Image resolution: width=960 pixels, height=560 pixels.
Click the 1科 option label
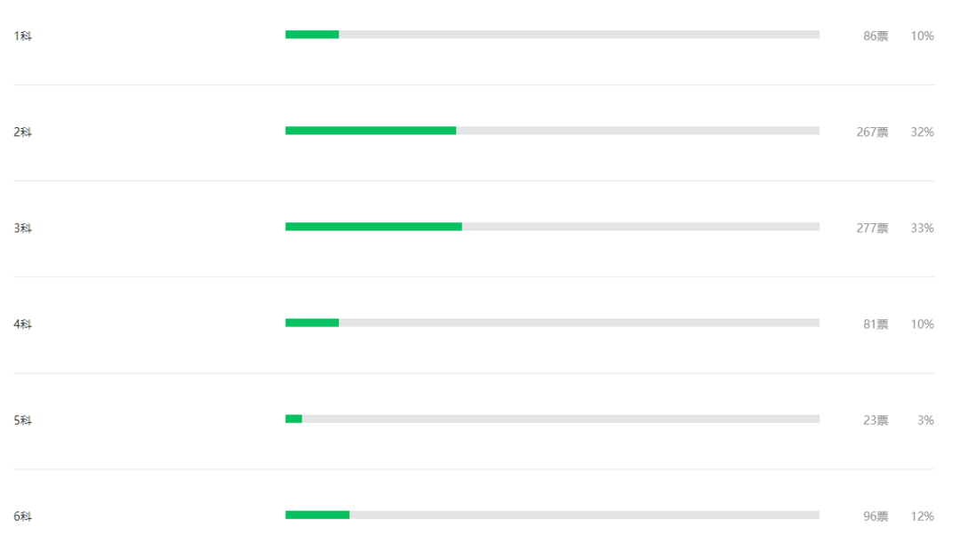tap(22, 36)
